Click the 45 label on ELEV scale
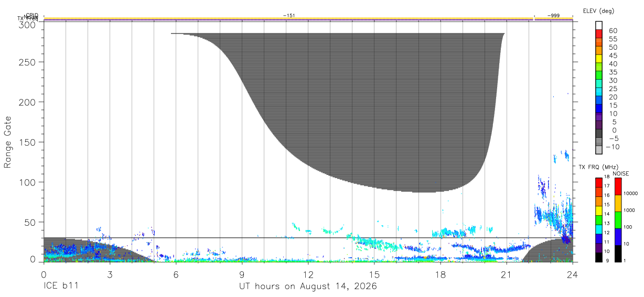Image resolution: width=644 pixels, height=297 pixels. [613, 56]
